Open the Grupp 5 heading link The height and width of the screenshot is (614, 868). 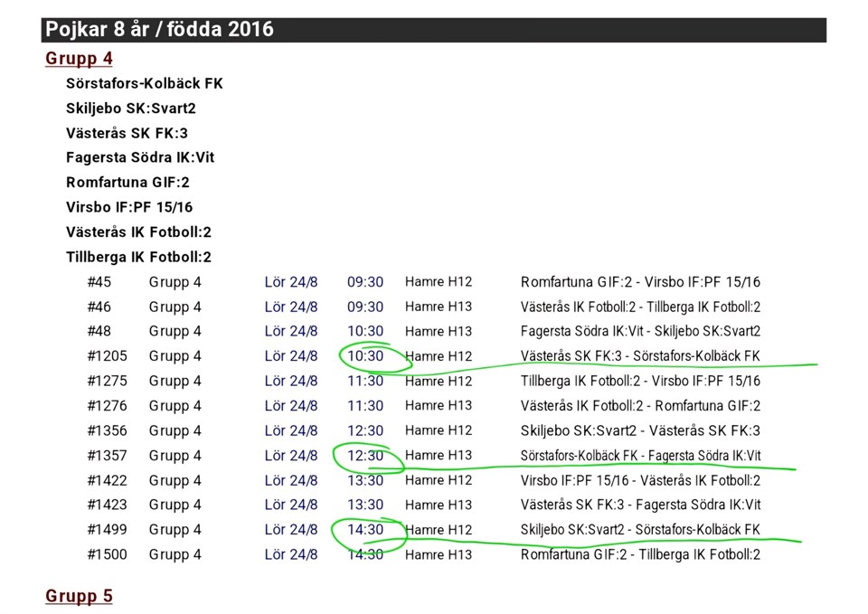coord(80,596)
